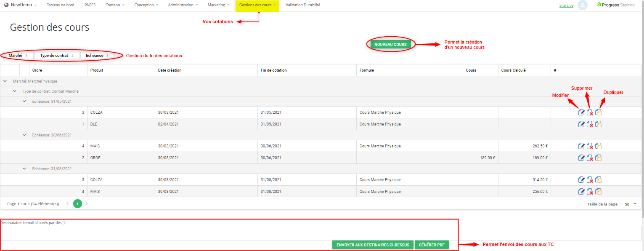The width and height of the screenshot is (644, 251).
Task: Click the duplicate icon for ORGE row
Action: (x=598, y=158)
